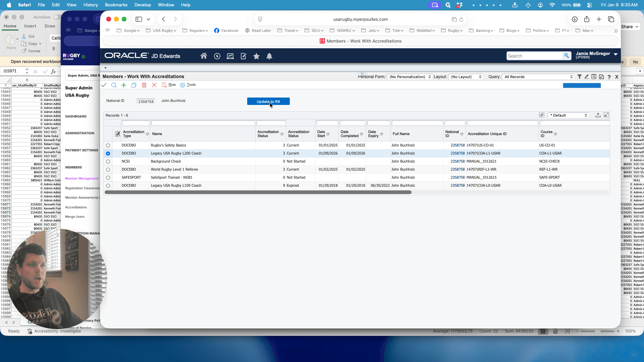644x362 pixels.
Task: Expand the Jamie McGregor user menu
Action: tap(615, 54)
